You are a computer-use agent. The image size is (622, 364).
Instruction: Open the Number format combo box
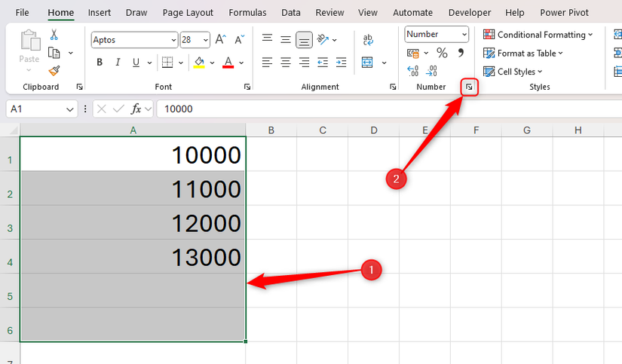[x=437, y=34]
